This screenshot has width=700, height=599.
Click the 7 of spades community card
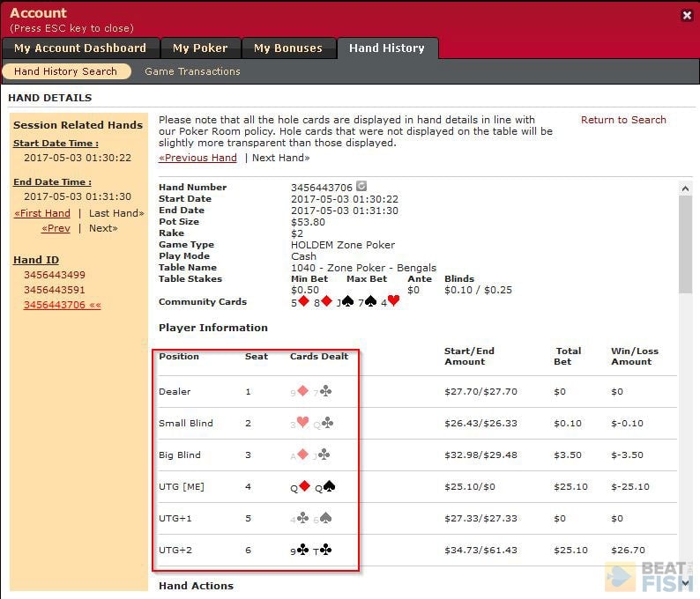click(368, 302)
